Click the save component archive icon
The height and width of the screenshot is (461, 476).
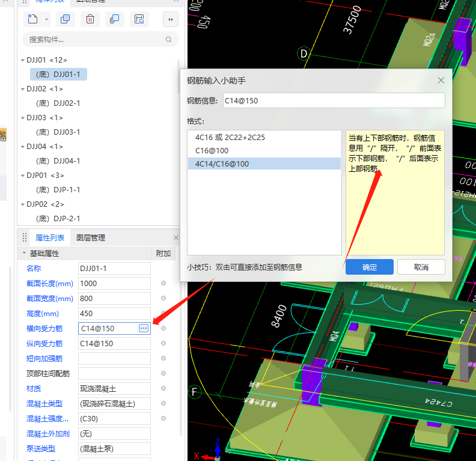click(x=139, y=19)
